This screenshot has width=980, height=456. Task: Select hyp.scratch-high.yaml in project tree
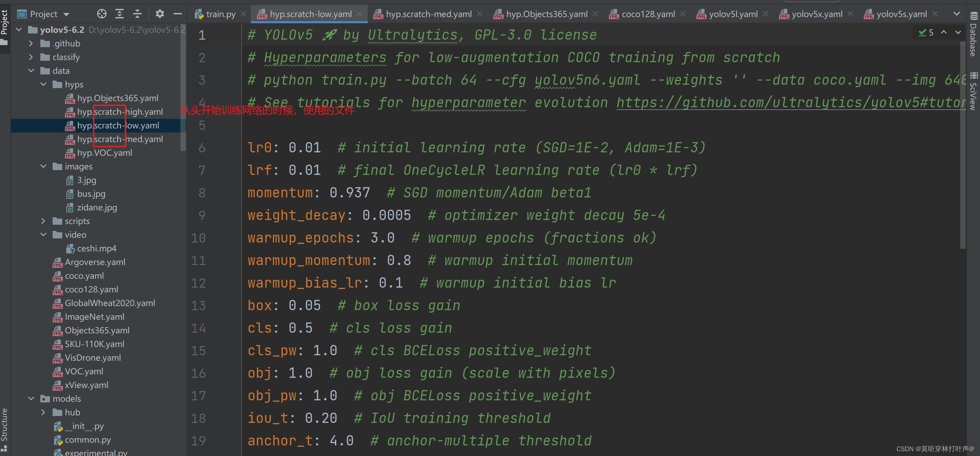point(120,112)
